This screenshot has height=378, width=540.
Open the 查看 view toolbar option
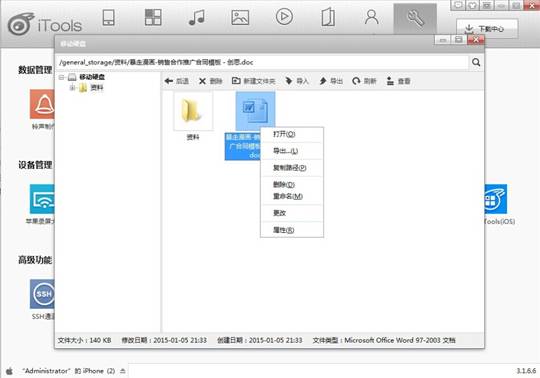pos(398,81)
